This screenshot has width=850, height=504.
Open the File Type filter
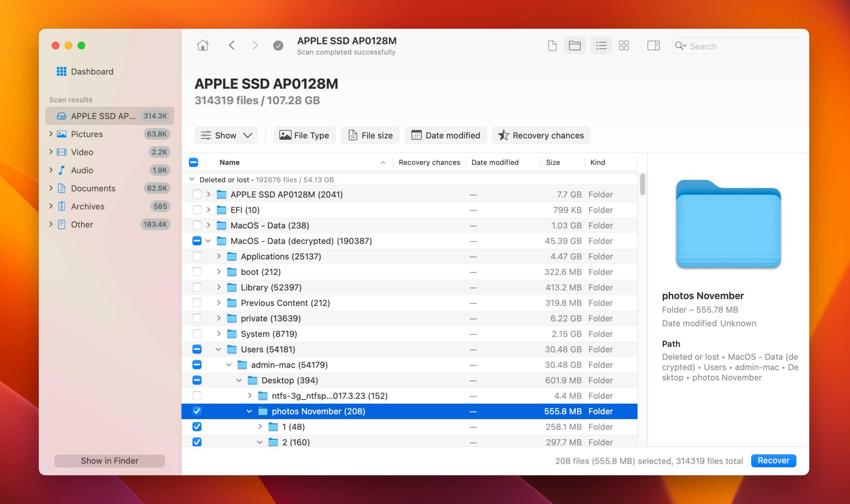(304, 135)
